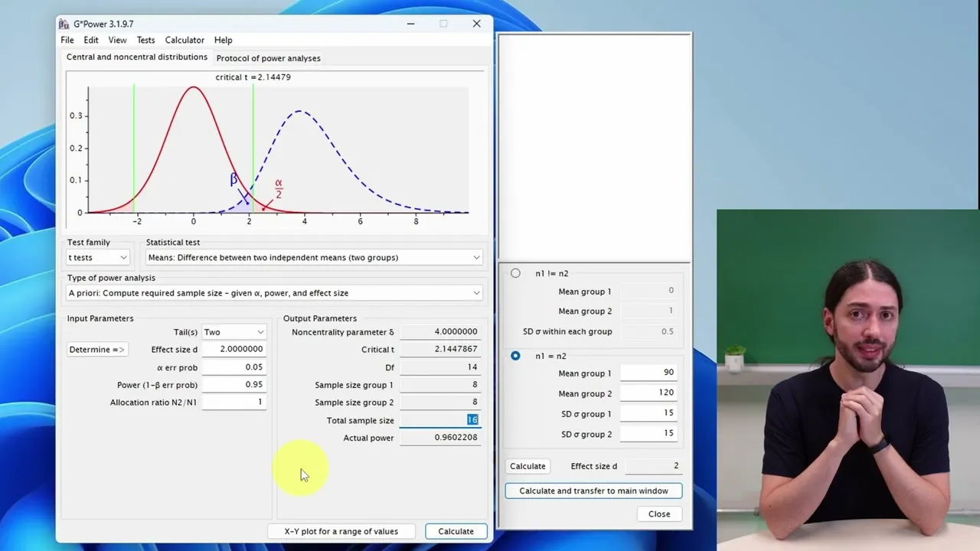Open the Help menu
Image resolution: width=980 pixels, height=551 pixels.
tap(224, 40)
